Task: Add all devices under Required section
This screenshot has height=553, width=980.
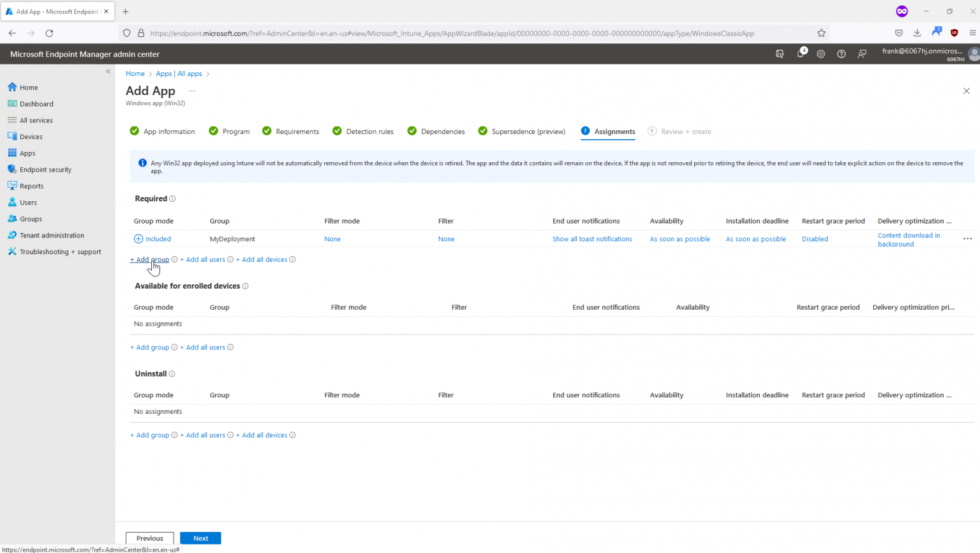Action: point(262,259)
